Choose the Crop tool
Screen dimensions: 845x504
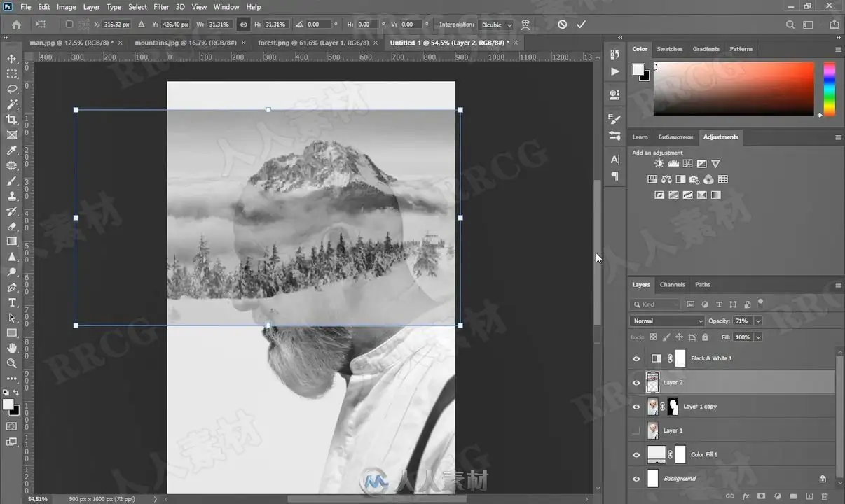pos(12,120)
